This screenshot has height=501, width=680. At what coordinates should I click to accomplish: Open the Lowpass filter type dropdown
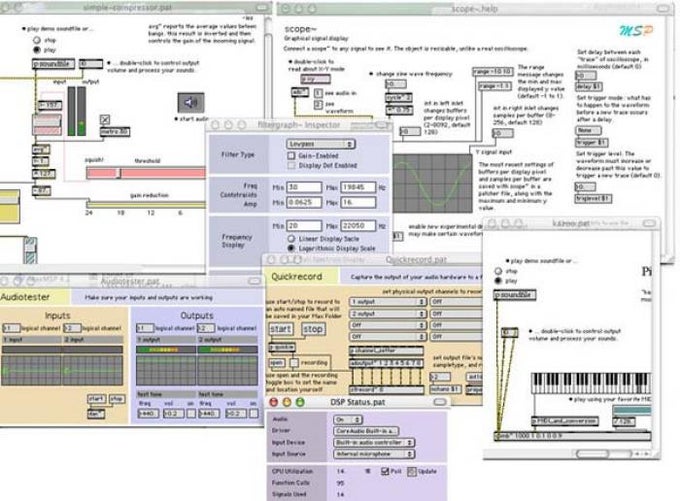(x=320, y=144)
